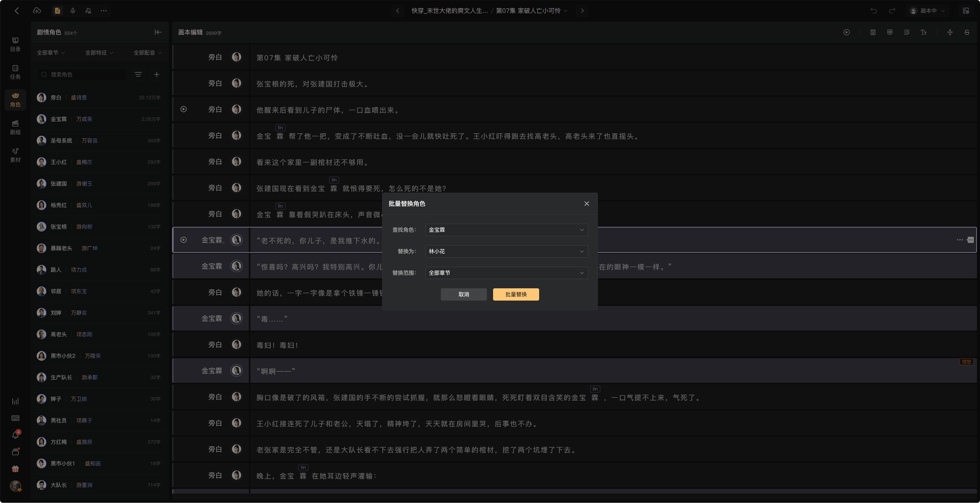Play the line 他醒来后看到儿子的尸体
Viewport: 980px width, 503px height.
(183, 109)
